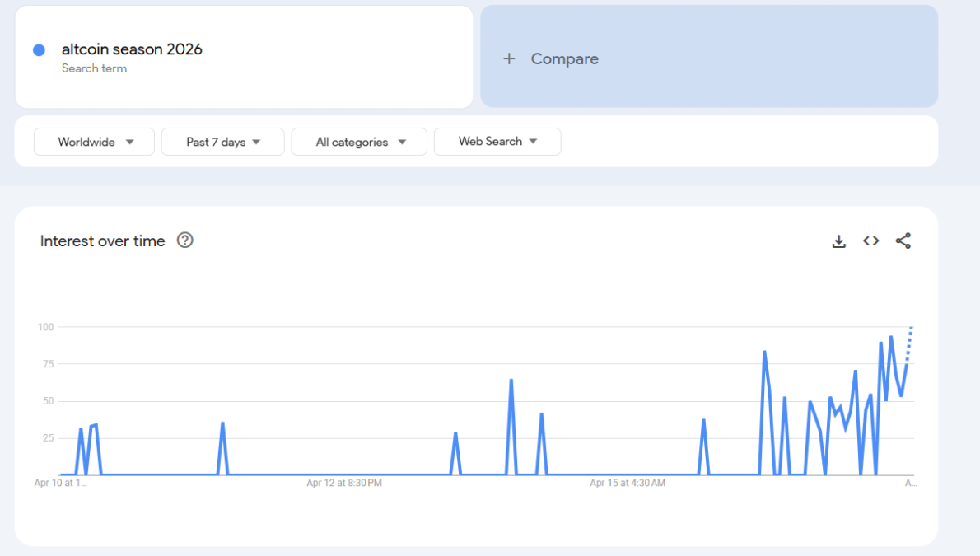Open the embed code for the trends chart
Image resolution: width=980 pixels, height=556 pixels.
(870, 241)
